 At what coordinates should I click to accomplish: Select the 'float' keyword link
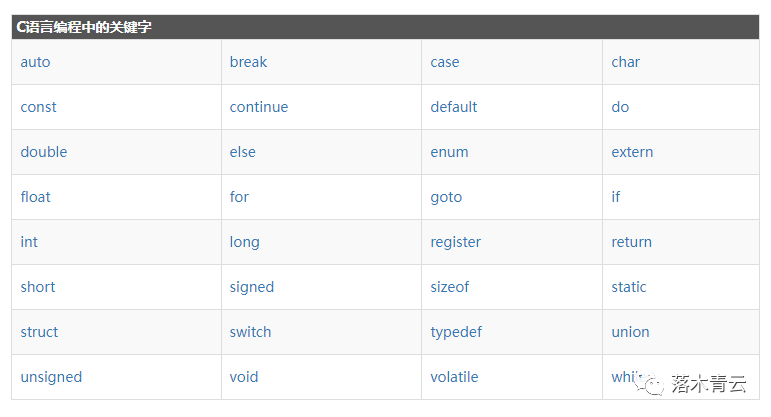[36, 197]
